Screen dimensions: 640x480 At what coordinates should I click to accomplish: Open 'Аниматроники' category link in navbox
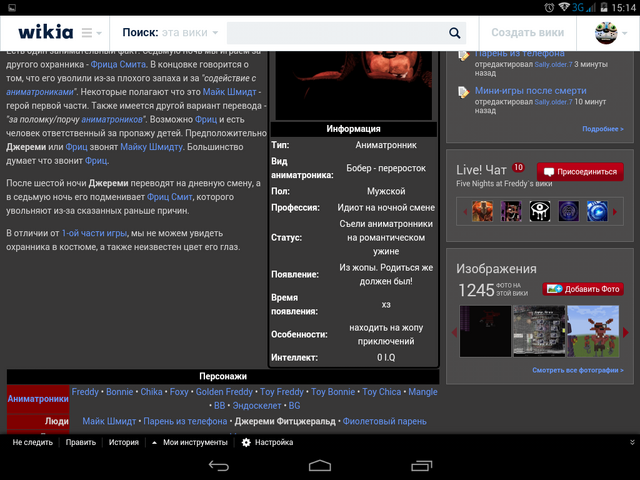point(38,399)
